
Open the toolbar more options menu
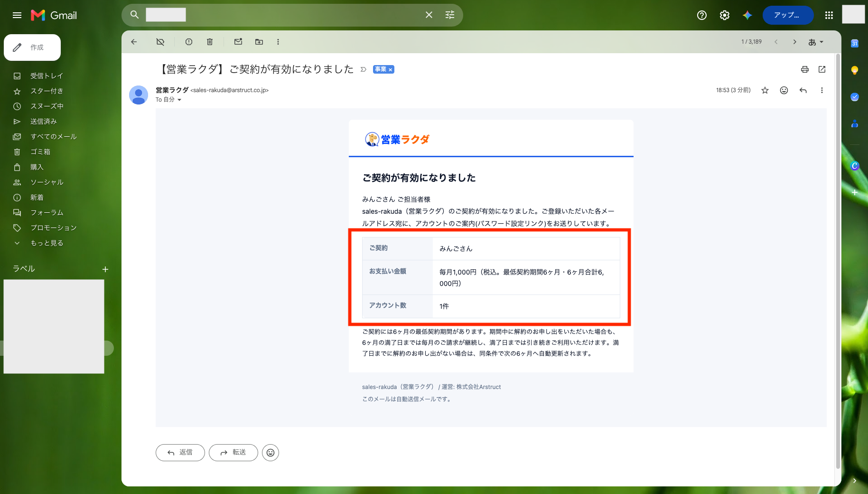click(278, 42)
